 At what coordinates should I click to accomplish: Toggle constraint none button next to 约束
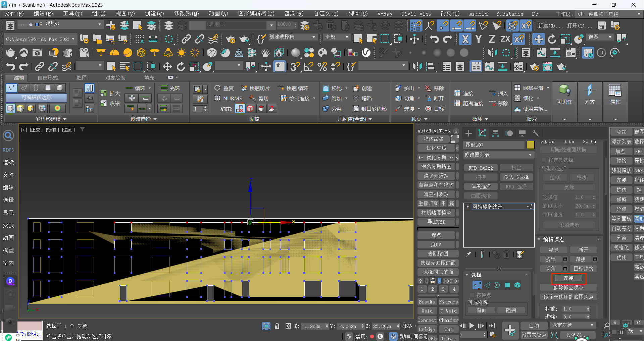coord(240,109)
